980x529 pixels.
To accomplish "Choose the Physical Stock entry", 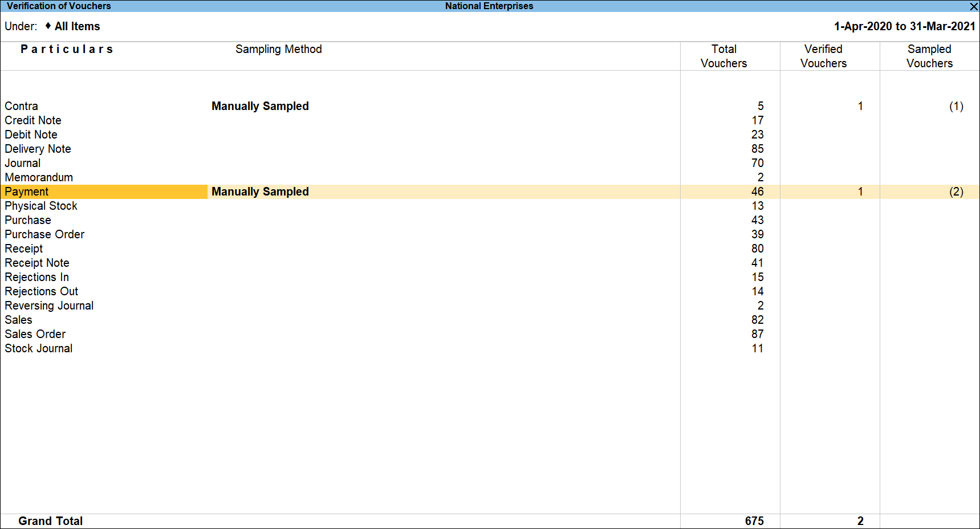I will (41, 206).
